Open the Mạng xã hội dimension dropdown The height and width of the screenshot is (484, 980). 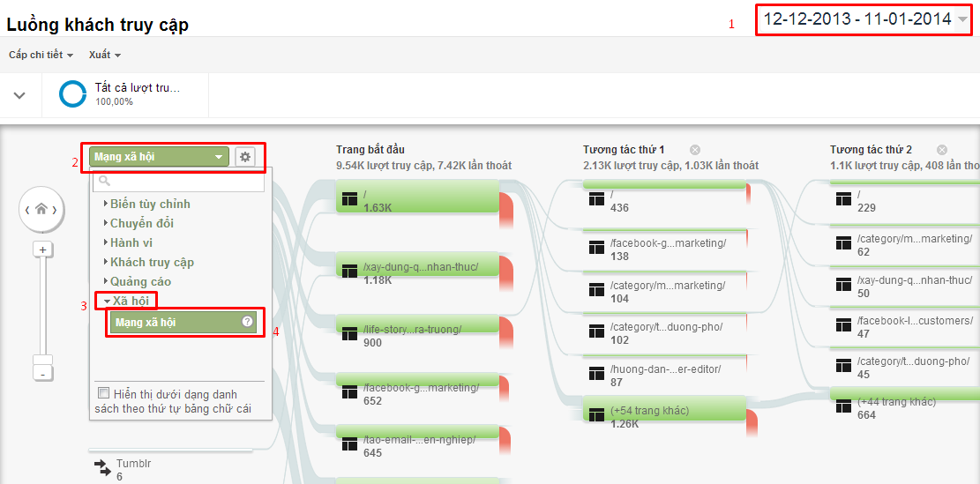pyautogui.click(x=155, y=157)
